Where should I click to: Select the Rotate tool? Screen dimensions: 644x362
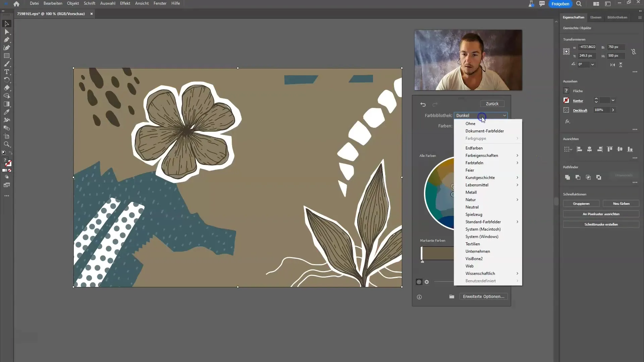point(7,80)
